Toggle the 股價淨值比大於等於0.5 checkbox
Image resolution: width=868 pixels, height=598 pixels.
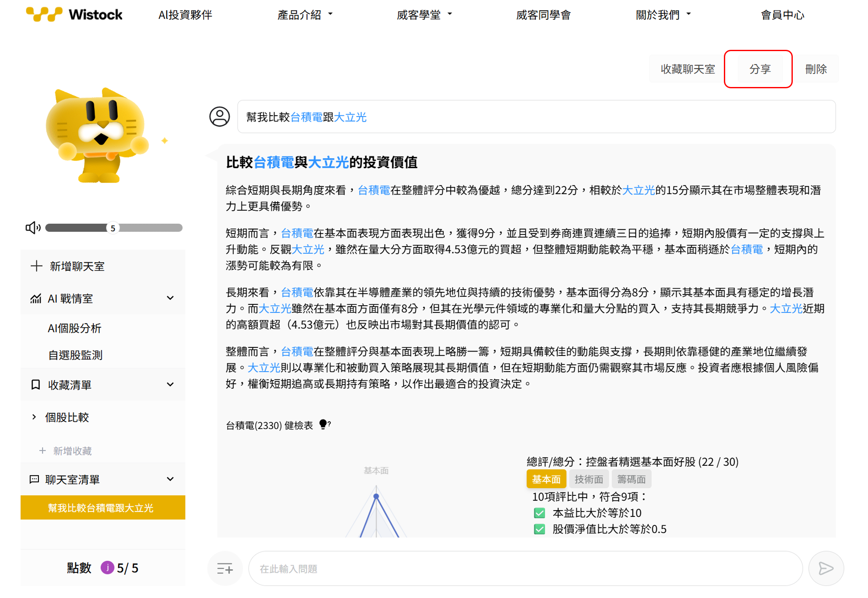pos(539,529)
